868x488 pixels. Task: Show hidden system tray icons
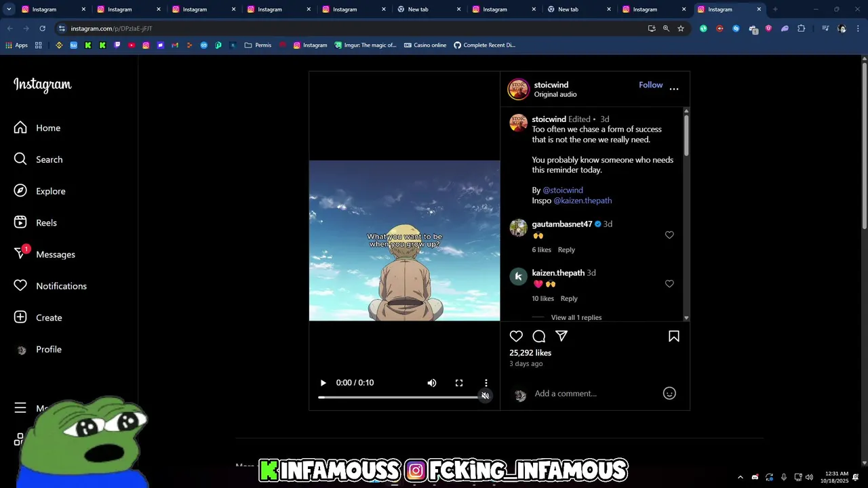tap(740, 477)
